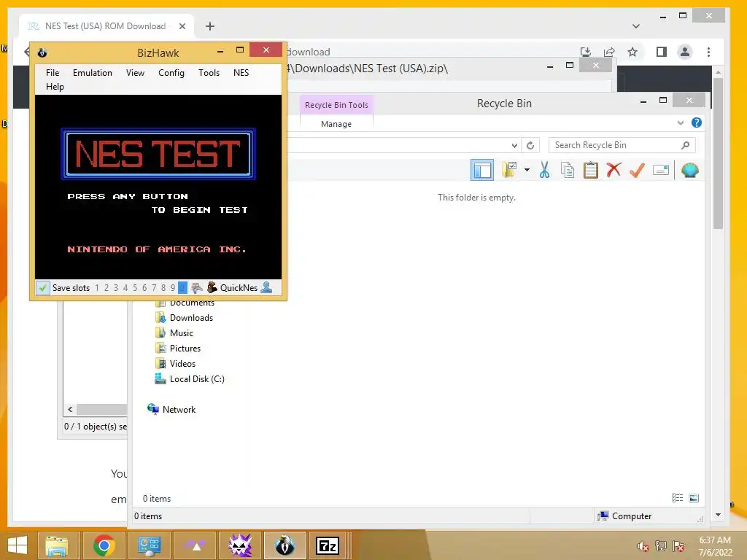747x560 pixels.
Task: Open a new Chrome tab
Action: [210, 26]
